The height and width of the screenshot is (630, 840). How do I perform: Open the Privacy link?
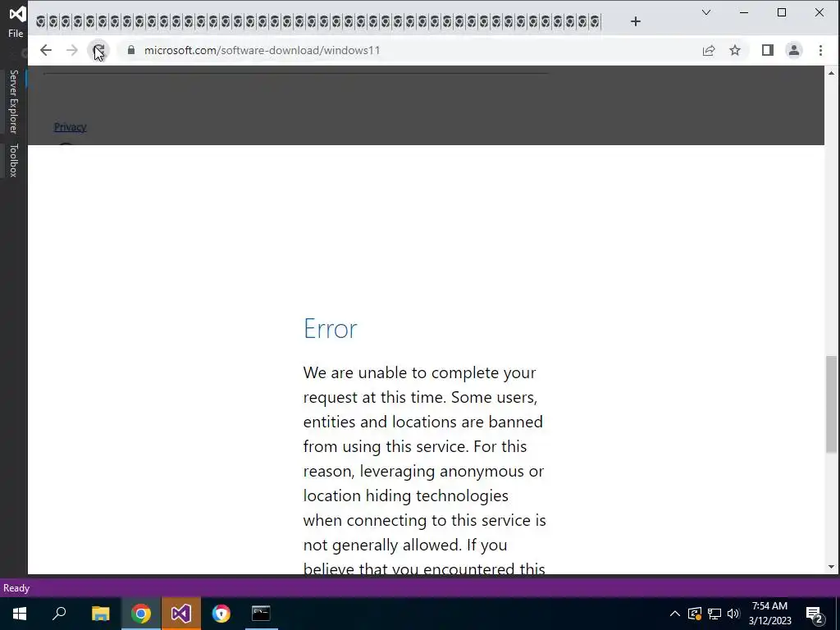point(71,127)
